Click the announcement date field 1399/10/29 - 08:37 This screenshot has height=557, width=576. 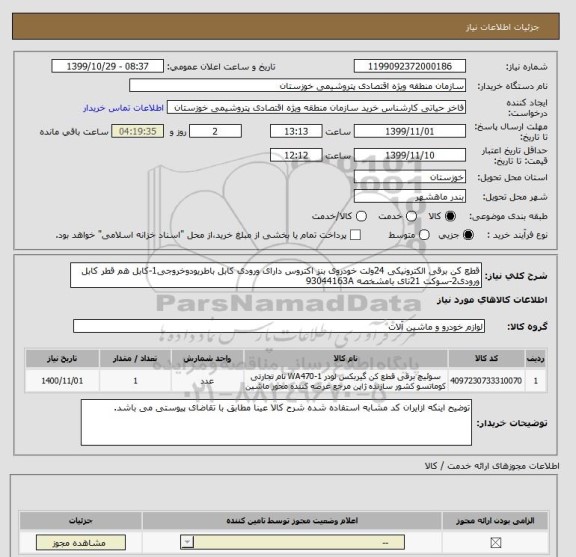coord(107,67)
